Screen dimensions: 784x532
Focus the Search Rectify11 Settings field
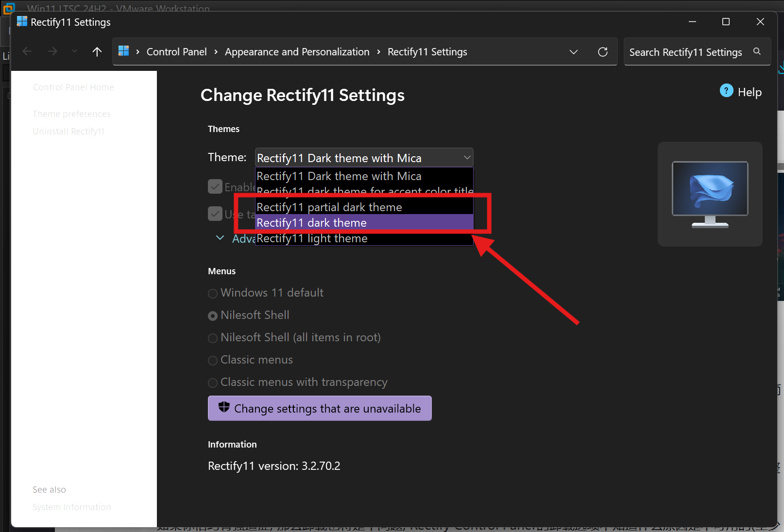tap(697, 51)
